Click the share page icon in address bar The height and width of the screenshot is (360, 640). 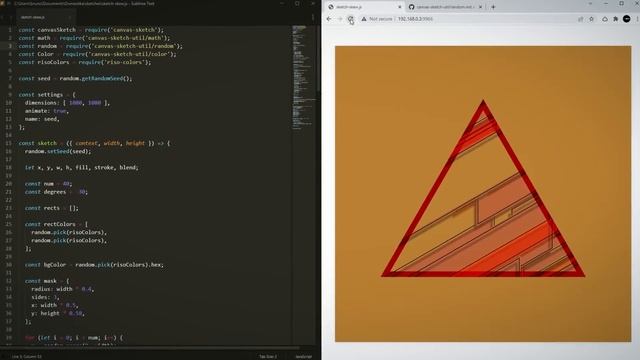click(x=580, y=19)
